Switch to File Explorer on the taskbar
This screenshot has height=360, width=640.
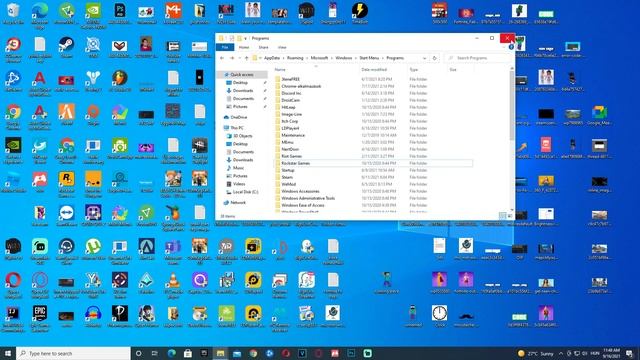[220, 353]
